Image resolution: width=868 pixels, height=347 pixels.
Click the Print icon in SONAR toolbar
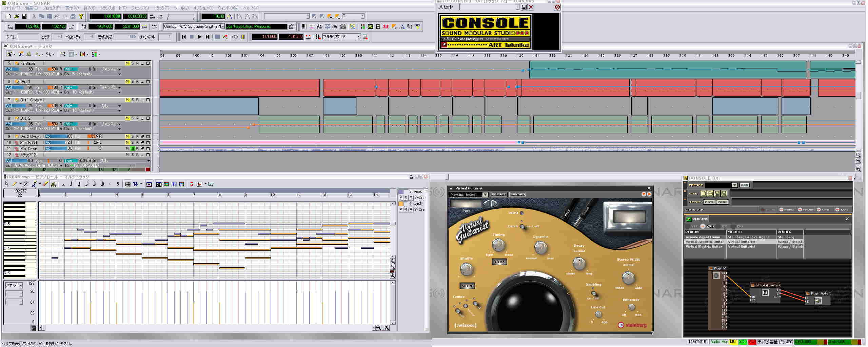tap(73, 16)
